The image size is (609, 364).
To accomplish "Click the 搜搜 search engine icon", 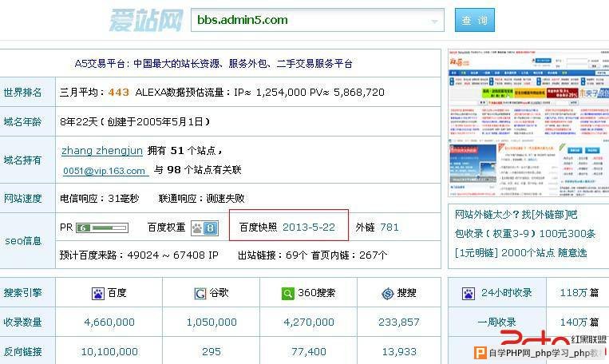I will 388,293.
